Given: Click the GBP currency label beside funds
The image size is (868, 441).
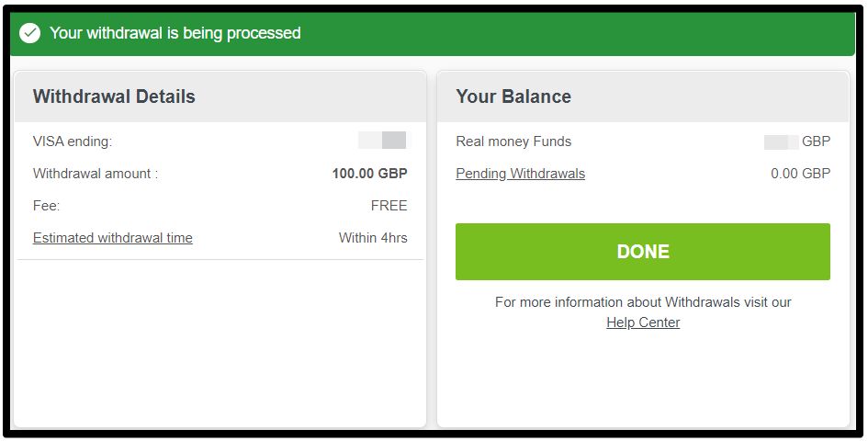Looking at the screenshot, I should click(x=816, y=141).
